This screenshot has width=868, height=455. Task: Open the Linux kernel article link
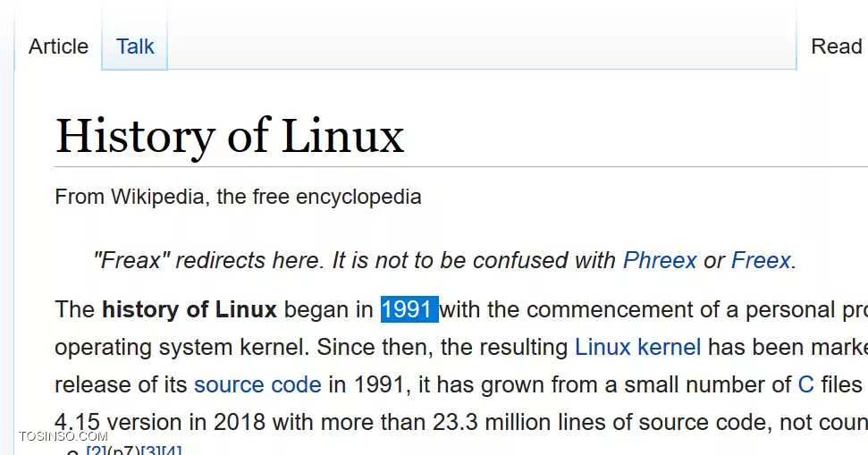tap(637, 347)
